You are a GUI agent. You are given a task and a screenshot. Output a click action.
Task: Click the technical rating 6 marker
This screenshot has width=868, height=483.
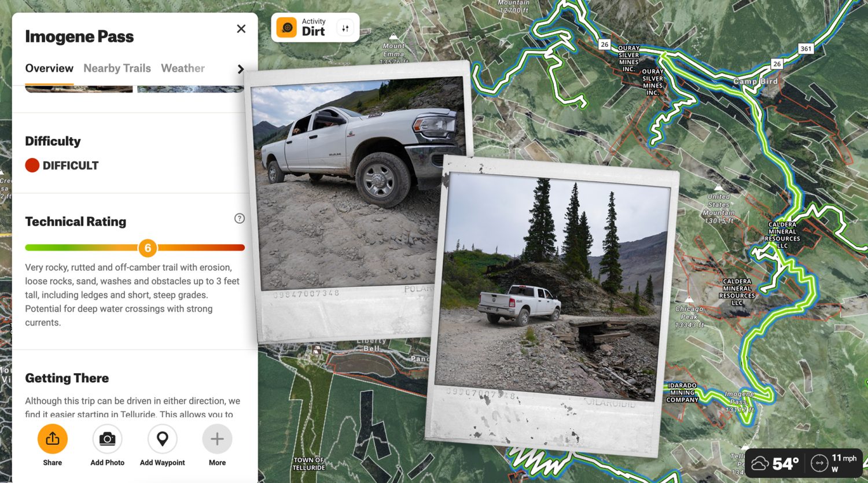(148, 248)
